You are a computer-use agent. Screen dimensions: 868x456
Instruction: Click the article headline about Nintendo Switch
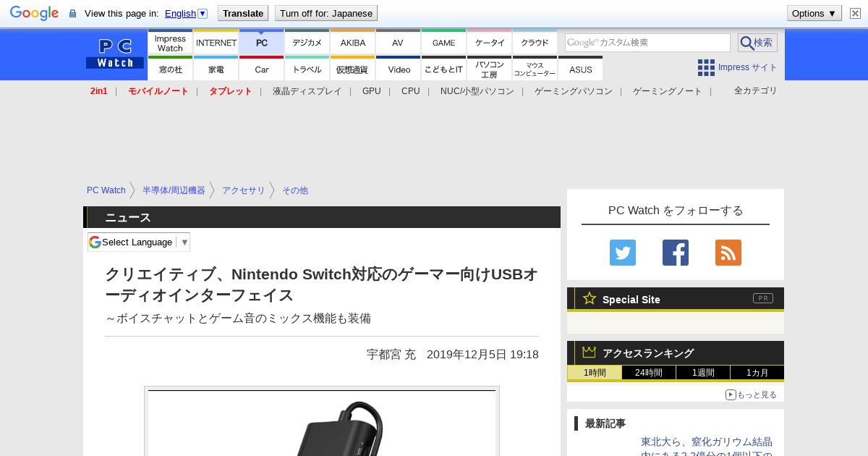(321, 284)
